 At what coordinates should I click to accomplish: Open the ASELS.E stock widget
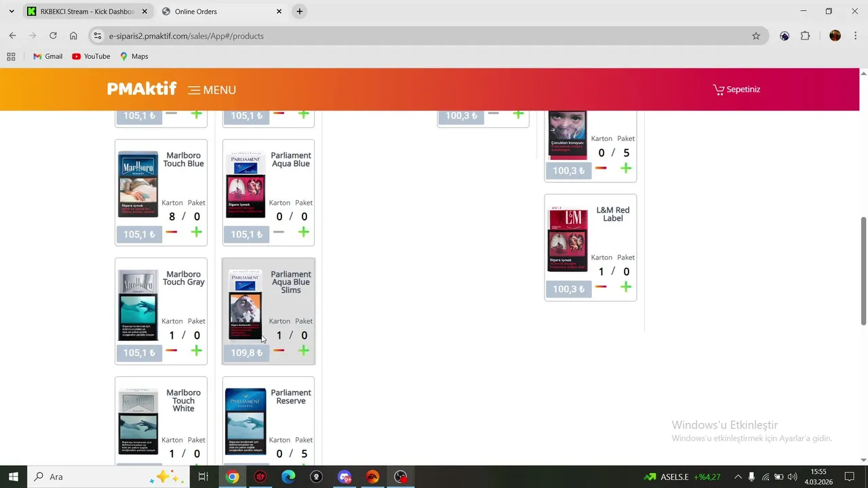coord(682,476)
